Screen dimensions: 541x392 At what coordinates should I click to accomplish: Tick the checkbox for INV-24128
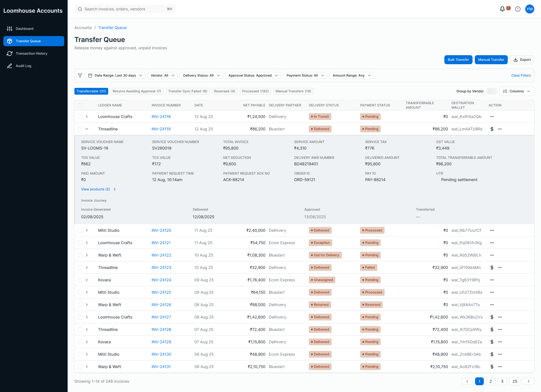(x=80, y=329)
